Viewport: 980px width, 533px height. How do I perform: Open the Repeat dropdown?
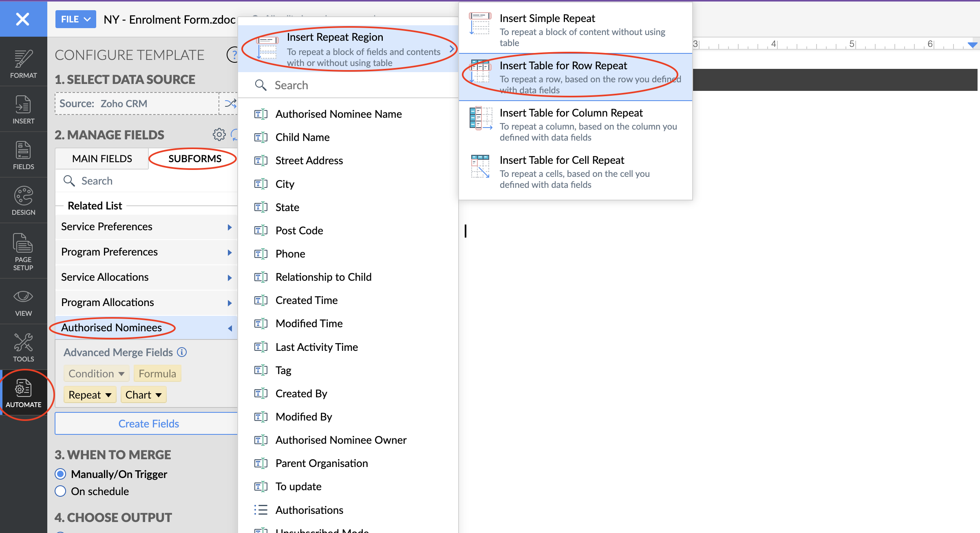coord(90,394)
